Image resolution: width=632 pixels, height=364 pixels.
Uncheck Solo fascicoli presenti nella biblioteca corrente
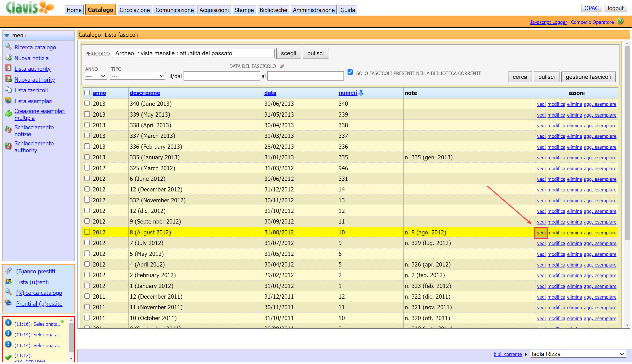pyautogui.click(x=350, y=72)
